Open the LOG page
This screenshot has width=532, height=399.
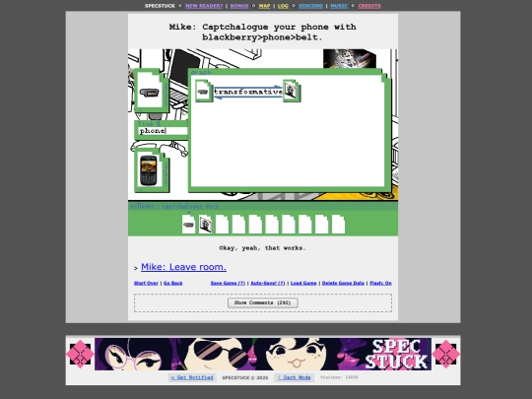tap(283, 6)
